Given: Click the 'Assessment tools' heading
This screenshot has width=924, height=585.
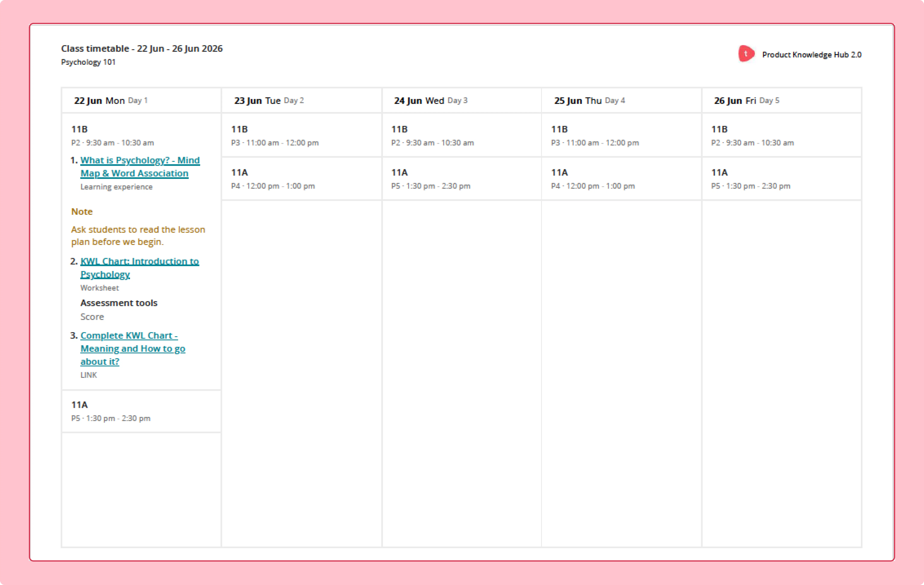Looking at the screenshot, I should point(119,303).
